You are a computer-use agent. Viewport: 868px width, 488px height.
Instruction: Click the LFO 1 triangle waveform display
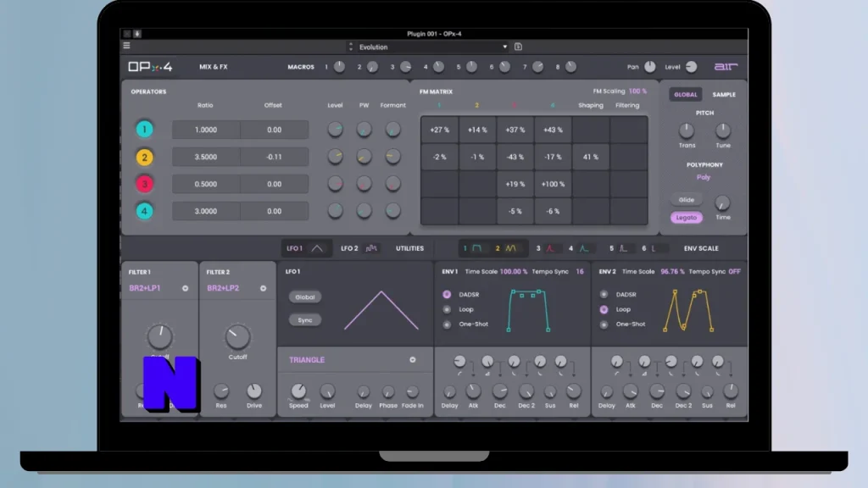[x=381, y=310]
